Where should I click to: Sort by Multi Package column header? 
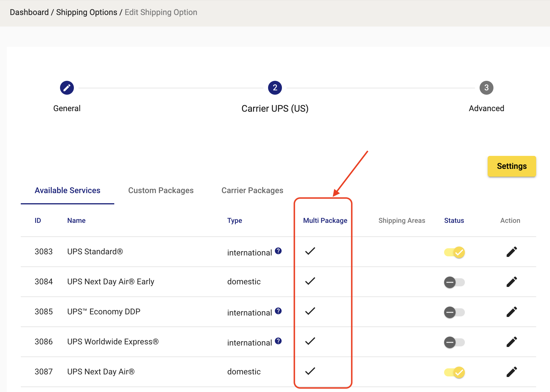coord(325,221)
